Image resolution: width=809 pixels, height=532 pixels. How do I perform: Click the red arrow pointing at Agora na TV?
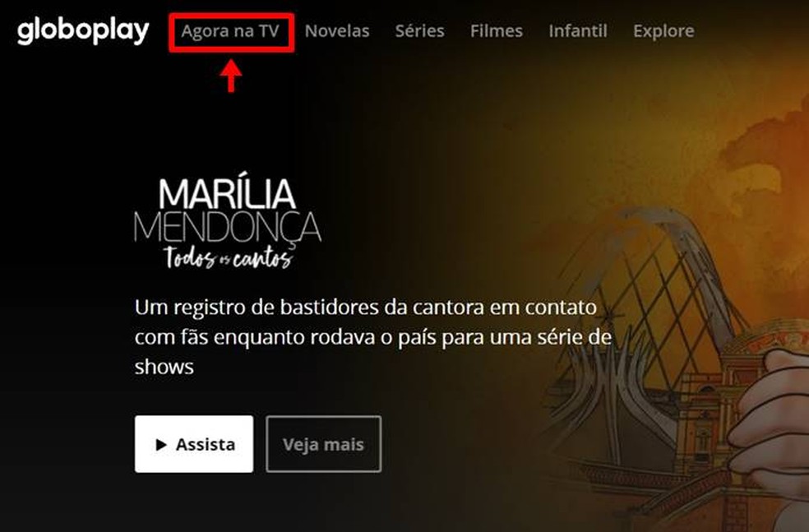231,76
